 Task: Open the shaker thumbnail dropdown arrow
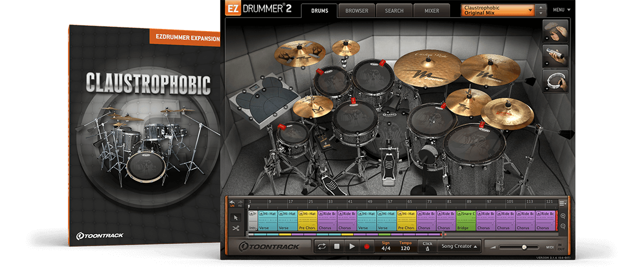click(546, 64)
